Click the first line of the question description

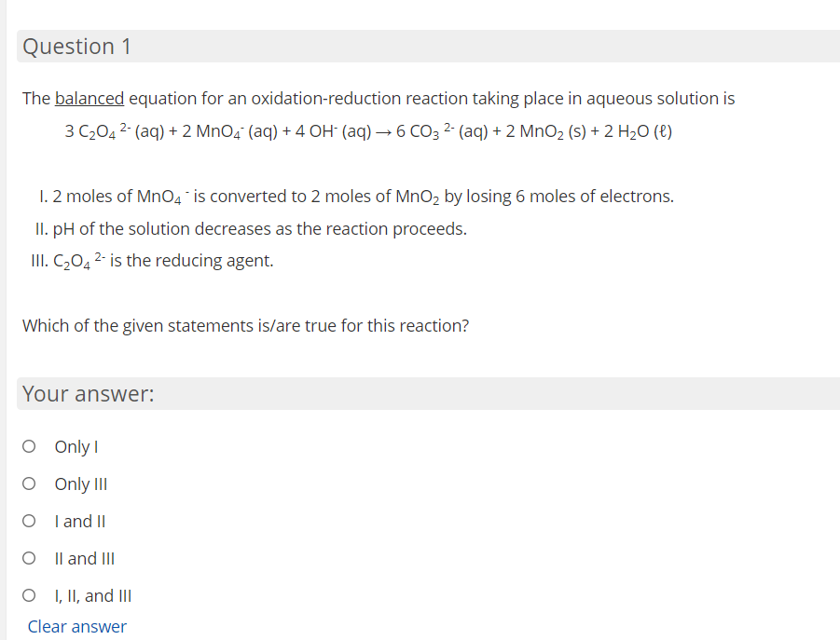click(x=378, y=98)
